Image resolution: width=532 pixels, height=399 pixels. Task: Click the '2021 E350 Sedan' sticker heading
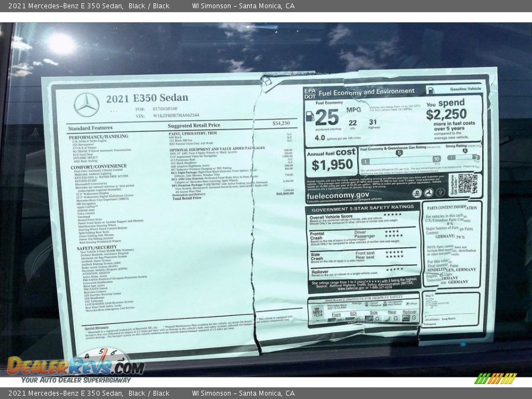[x=147, y=99]
